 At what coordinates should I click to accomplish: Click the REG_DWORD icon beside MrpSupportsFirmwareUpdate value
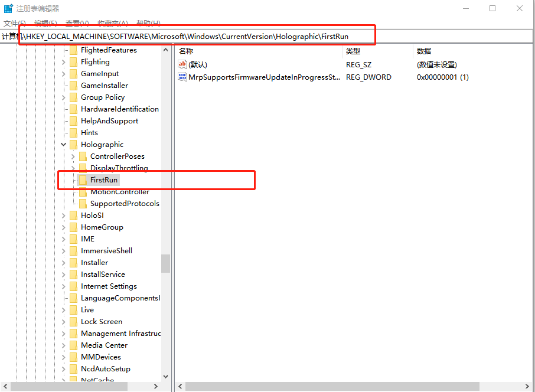tap(182, 77)
